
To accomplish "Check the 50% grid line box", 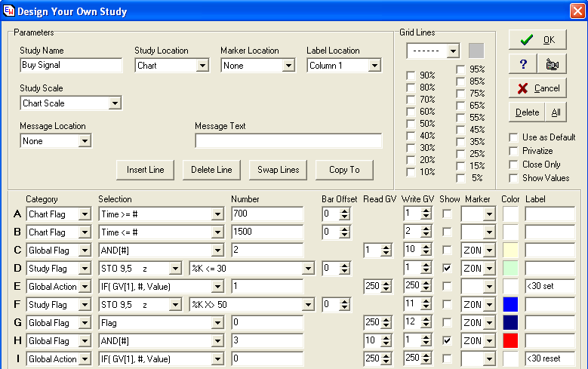I will tap(411, 124).
